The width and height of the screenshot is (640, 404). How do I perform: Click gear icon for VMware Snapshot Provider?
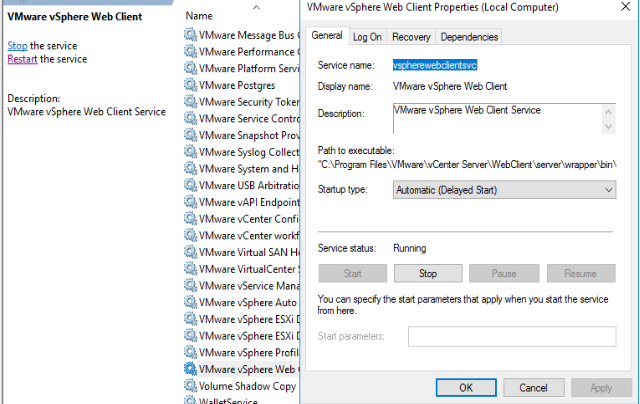click(190, 135)
